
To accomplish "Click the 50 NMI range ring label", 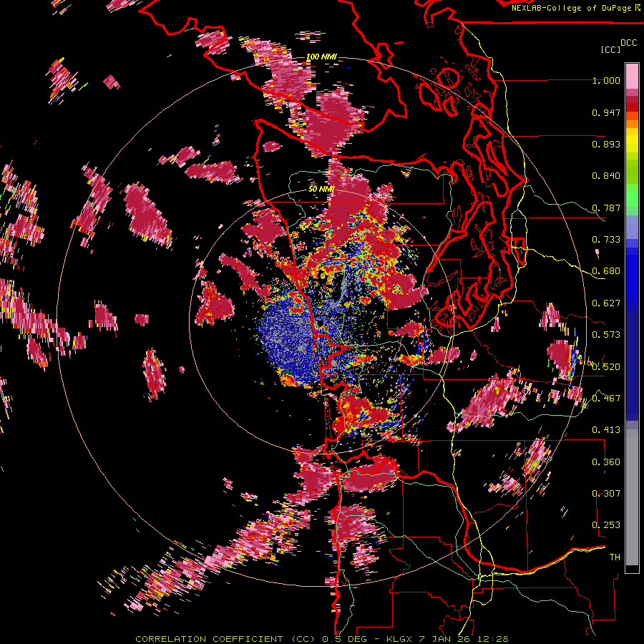I will tap(321, 189).
